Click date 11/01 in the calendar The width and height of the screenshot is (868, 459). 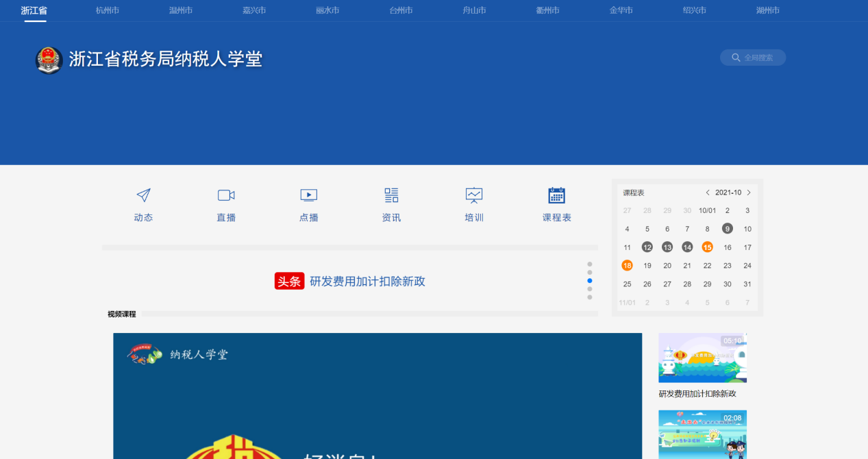tap(627, 302)
